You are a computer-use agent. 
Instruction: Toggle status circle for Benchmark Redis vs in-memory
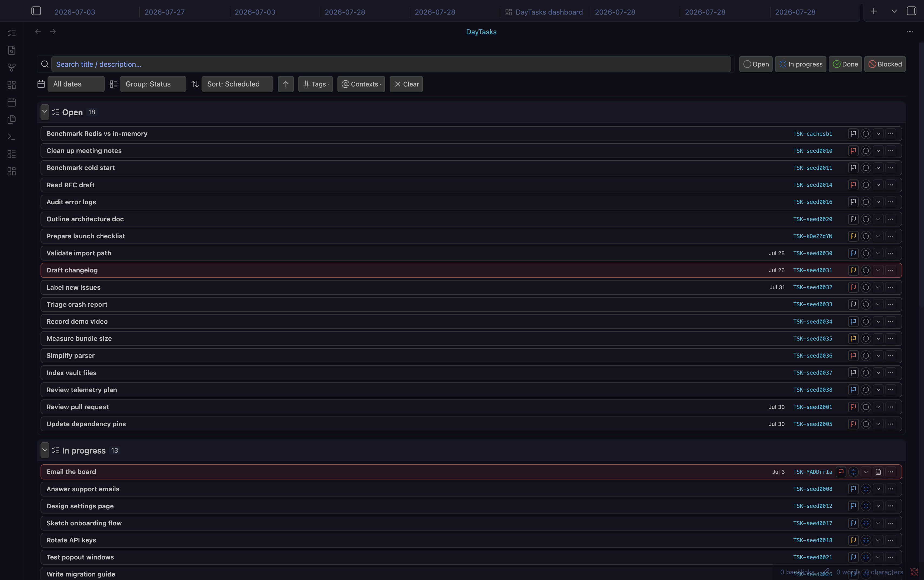865,134
